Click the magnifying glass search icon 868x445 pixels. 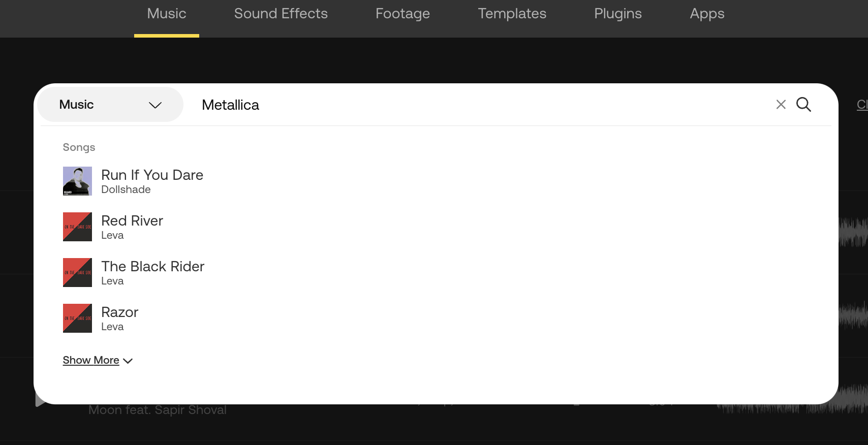[x=803, y=105]
